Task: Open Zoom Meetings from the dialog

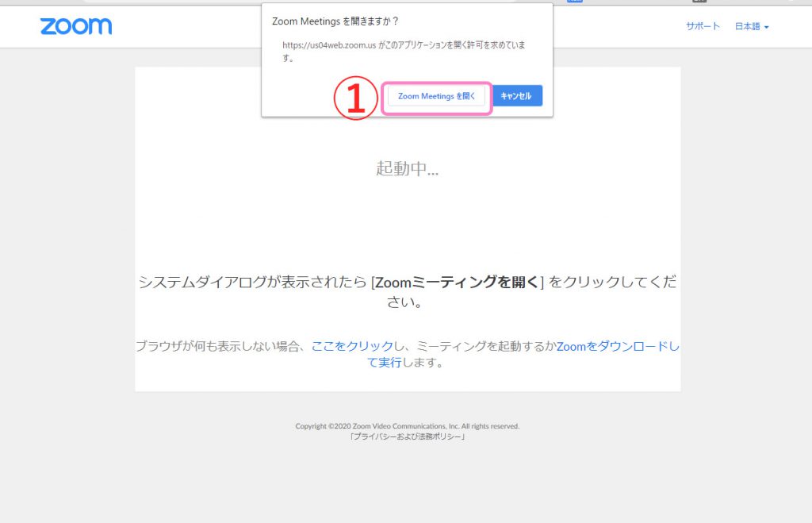Action: coord(436,96)
